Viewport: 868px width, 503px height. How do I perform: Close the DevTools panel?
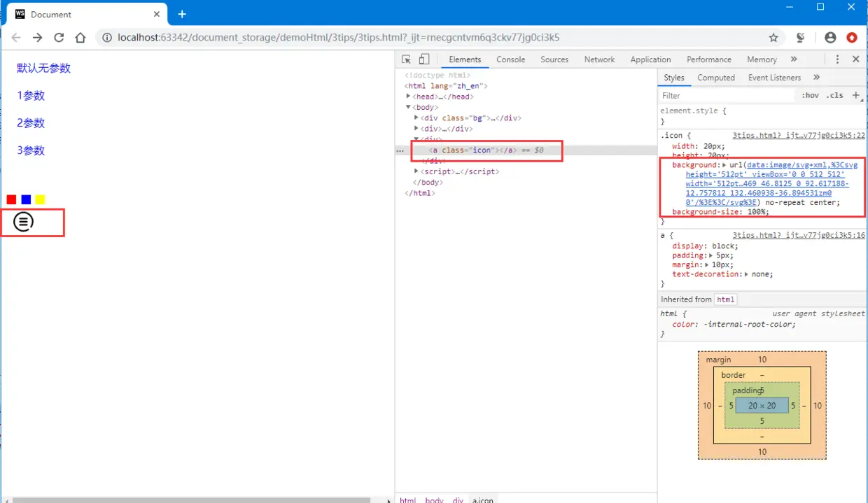tap(855, 59)
